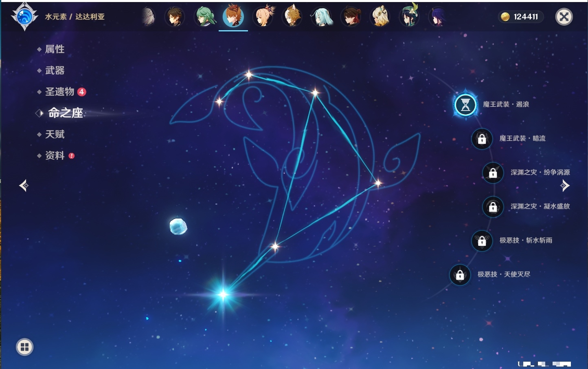Select the character portrait with fox ears
This screenshot has height=369, width=588.
(x=292, y=17)
